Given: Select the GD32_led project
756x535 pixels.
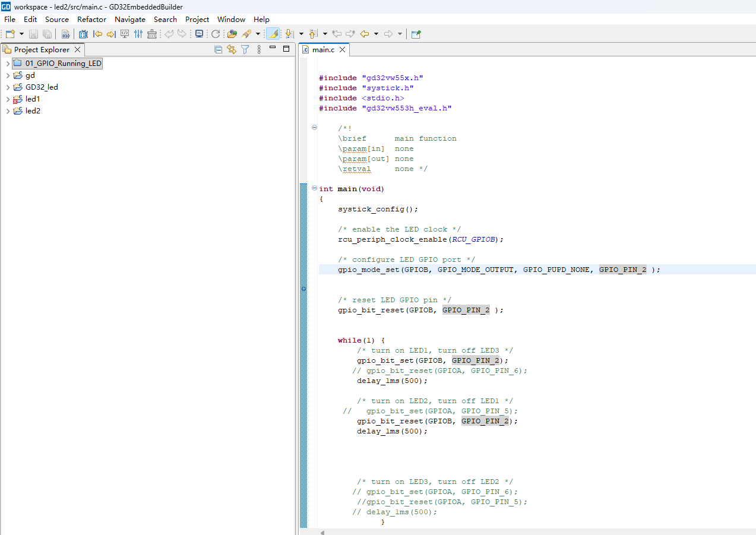Looking at the screenshot, I should coord(42,87).
